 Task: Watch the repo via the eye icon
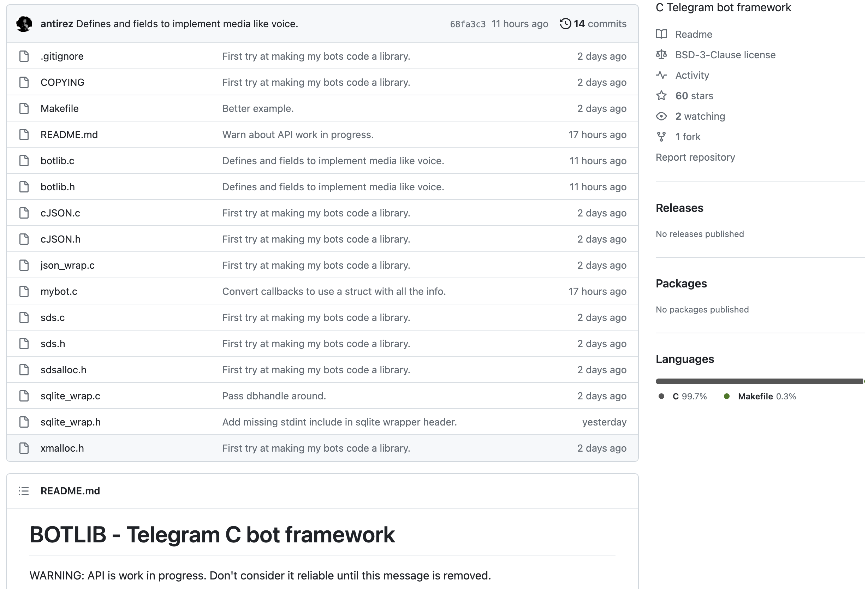661,116
